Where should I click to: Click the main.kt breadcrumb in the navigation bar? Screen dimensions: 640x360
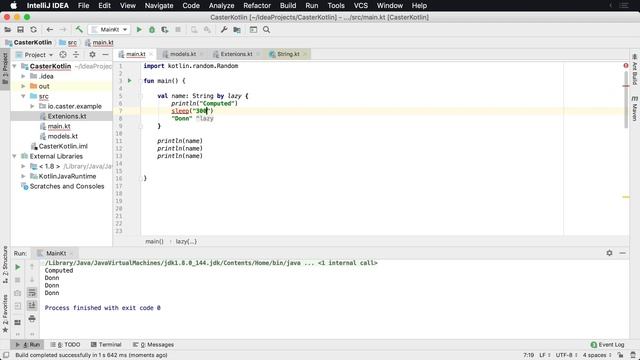click(x=99, y=42)
